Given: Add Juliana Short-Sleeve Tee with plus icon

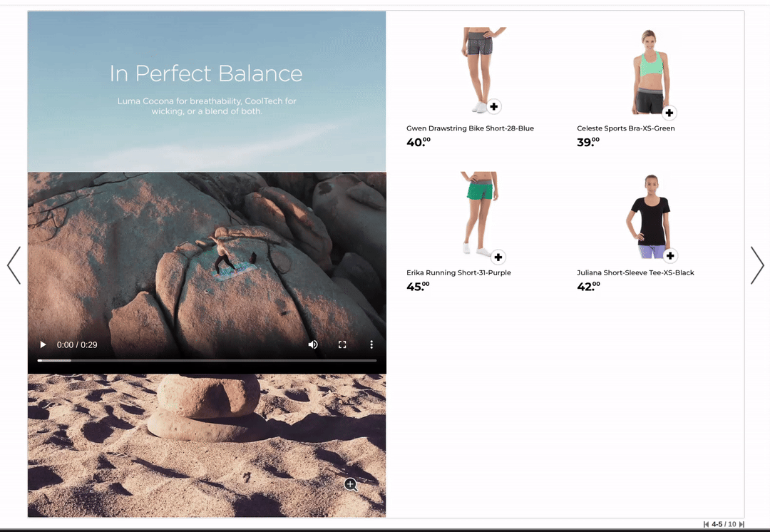Looking at the screenshot, I should click(x=670, y=255).
